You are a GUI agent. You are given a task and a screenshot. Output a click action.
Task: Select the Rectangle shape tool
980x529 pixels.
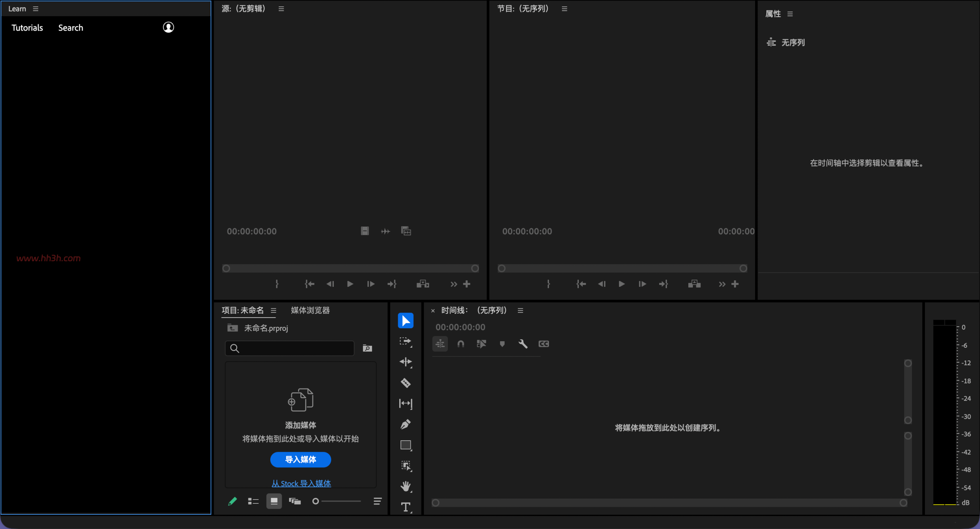point(405,445)
